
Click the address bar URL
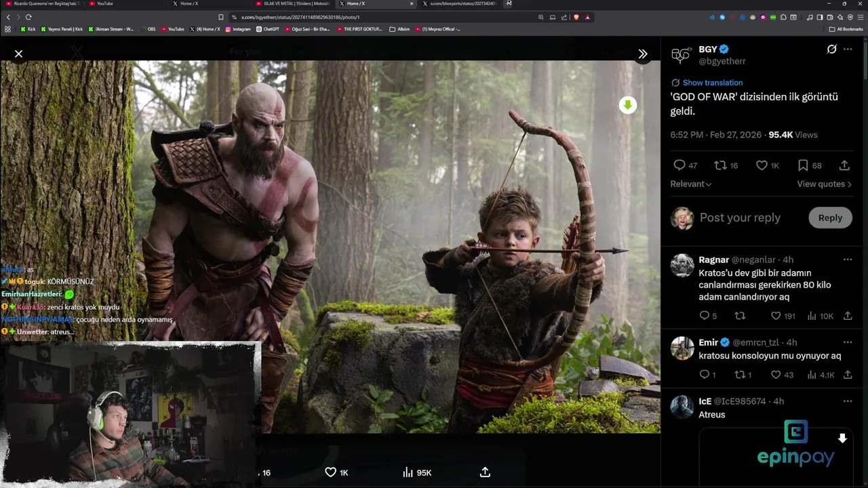click(x=300, y=17)
